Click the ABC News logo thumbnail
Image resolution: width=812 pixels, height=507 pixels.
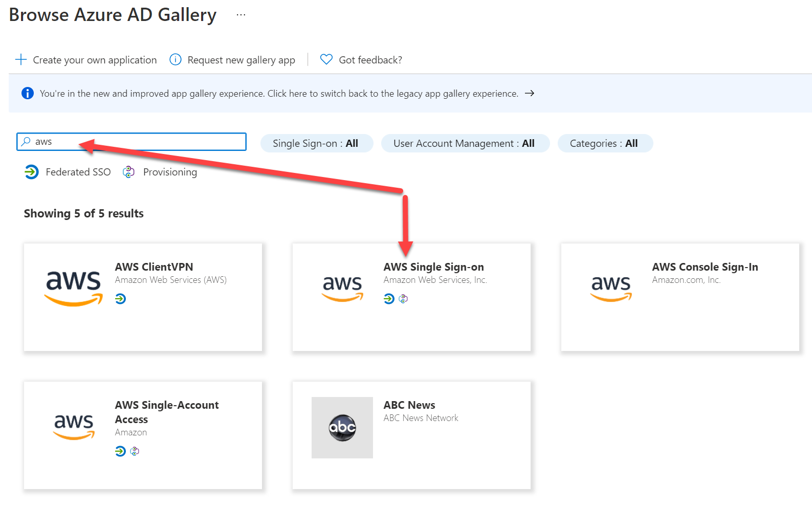(342, 427)
